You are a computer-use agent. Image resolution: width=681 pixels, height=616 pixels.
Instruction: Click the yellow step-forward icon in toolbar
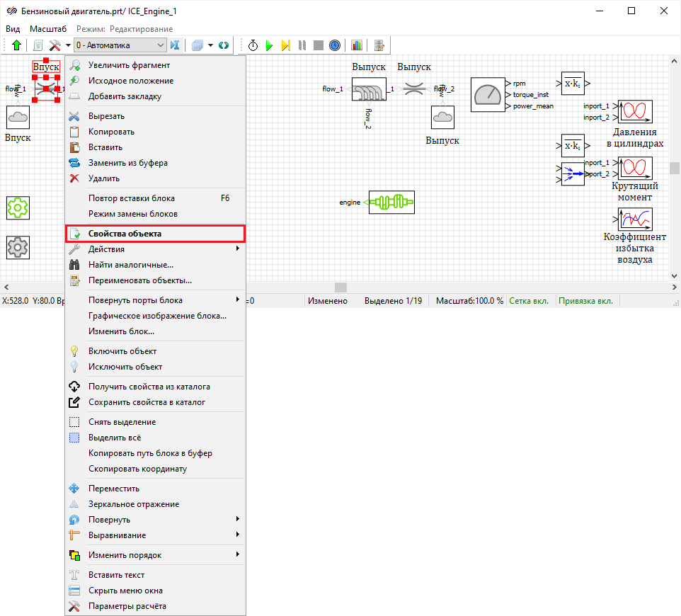point(285,45)
